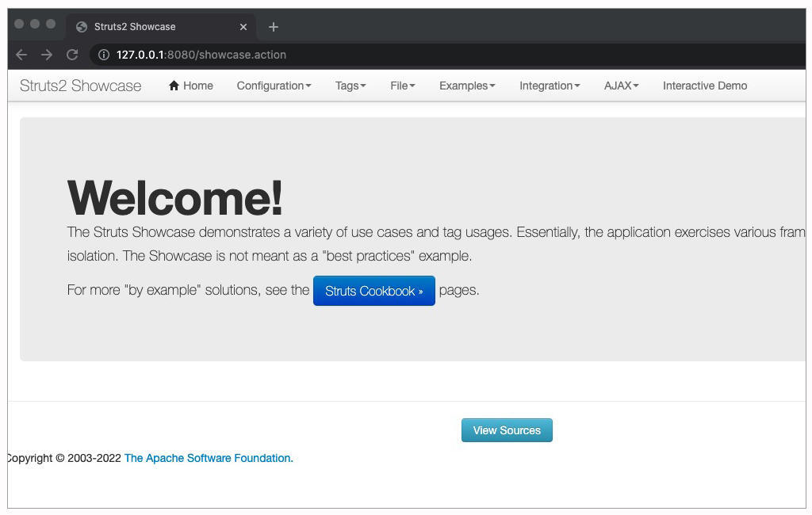Click the browser back arrow

point(21,55)
